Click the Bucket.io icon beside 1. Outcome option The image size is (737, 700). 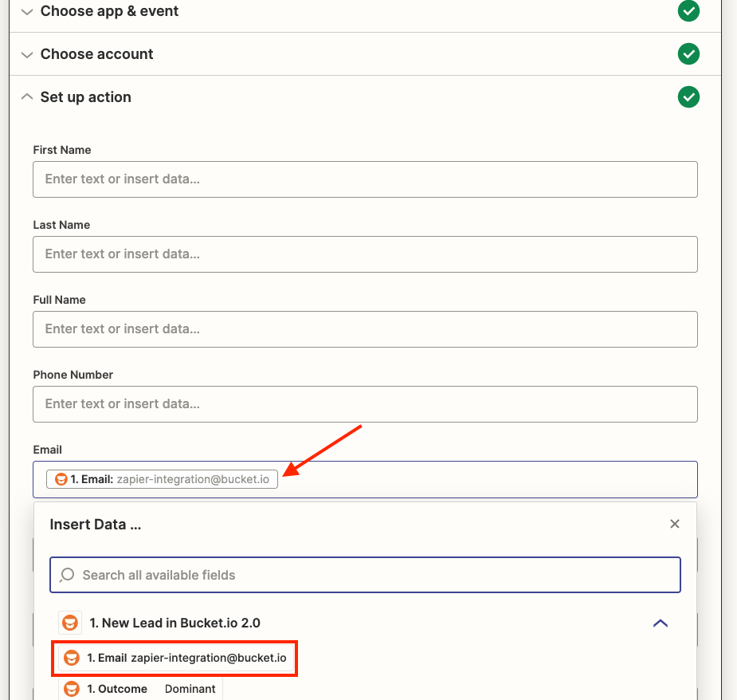(72, 689)
